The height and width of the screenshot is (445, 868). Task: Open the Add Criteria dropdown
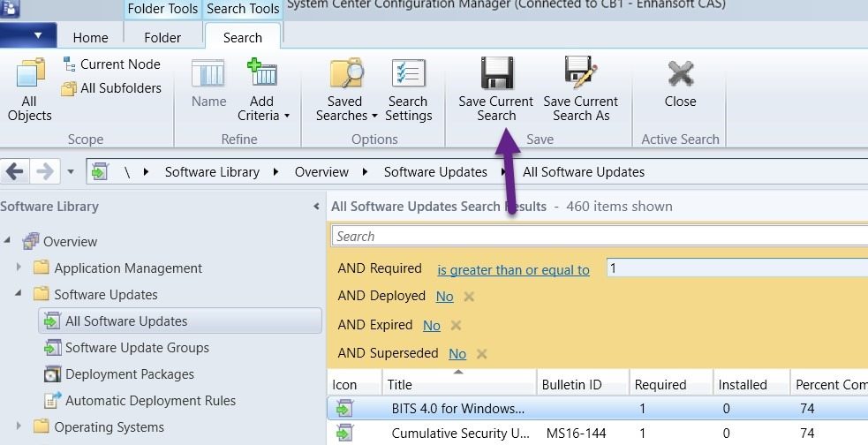click(x=262, y=90)
